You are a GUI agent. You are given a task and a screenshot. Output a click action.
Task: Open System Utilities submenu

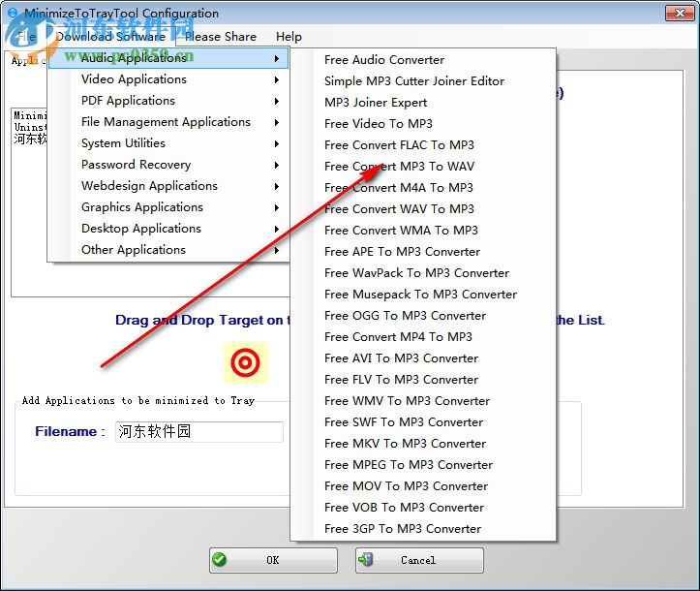(x=168, y=143)
